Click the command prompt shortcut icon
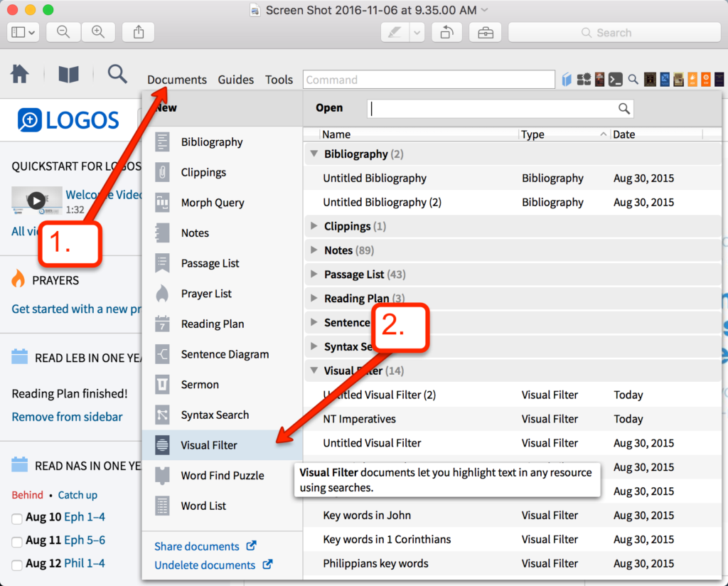This screenshot has width=728, height=586. (615, 80)
